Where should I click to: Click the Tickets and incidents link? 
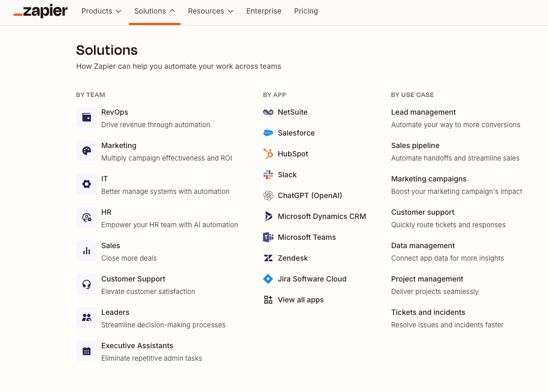[428, 312]
